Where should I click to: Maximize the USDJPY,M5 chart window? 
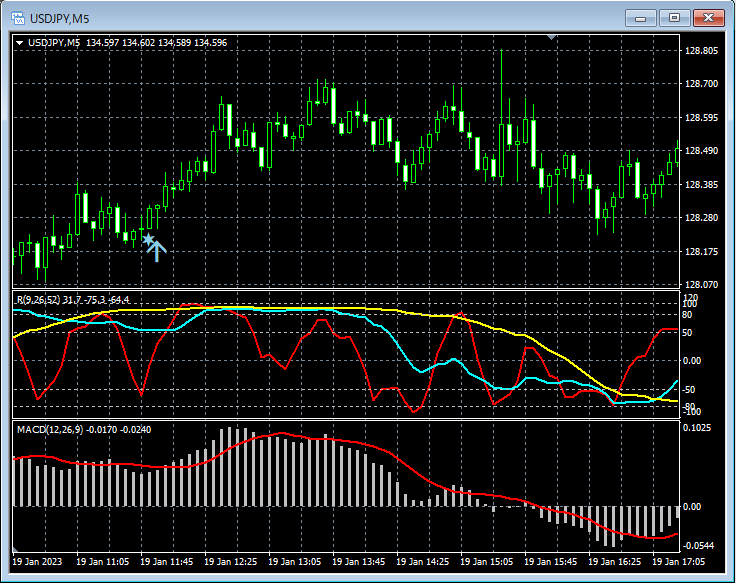(x=675, y=18)
